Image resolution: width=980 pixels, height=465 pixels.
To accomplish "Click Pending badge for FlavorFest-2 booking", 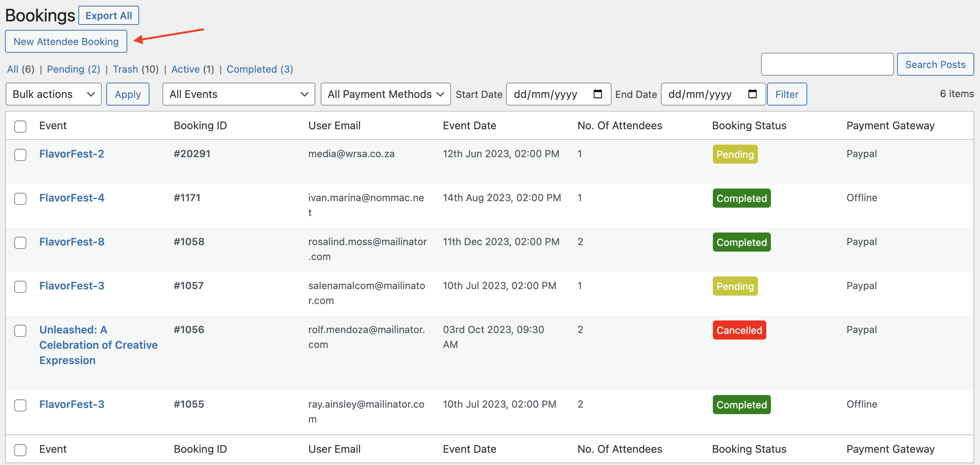I will [x=735, y=154].
